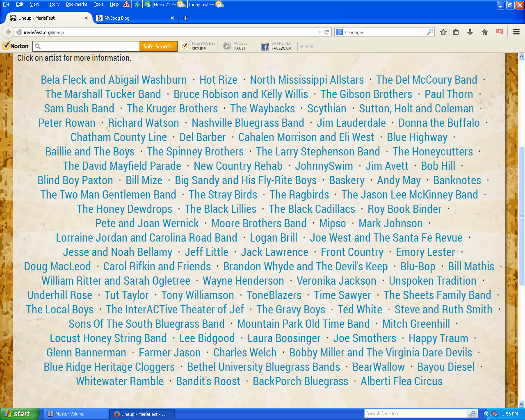The height and width of the screenshot is (420, 525).
Task: Open the Windows Start menu
Action: pos(20,414)
